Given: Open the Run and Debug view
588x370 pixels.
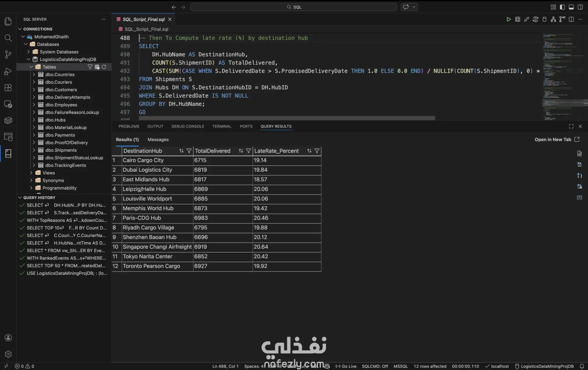Looking at the screenshot, I should [x=8, y=71].
